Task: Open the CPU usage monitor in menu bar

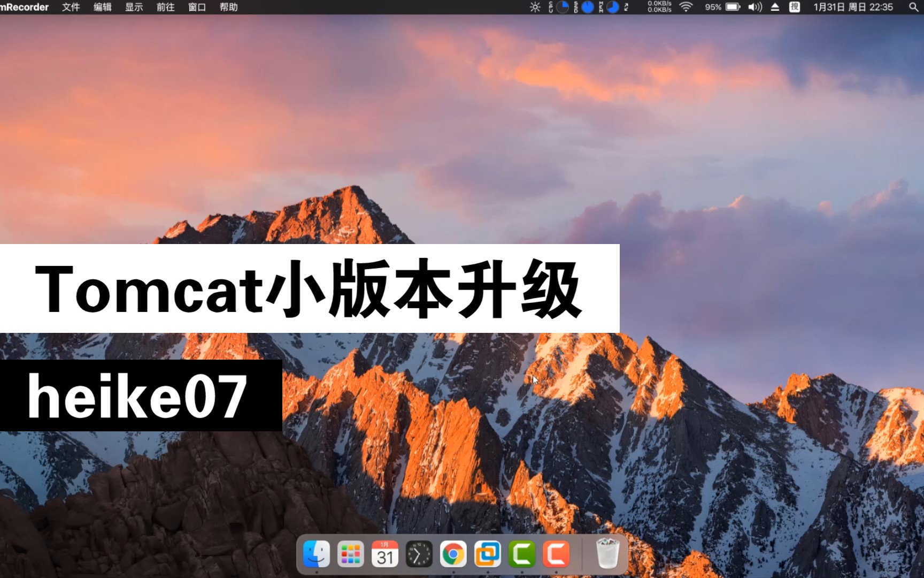Action: (558, 7)
